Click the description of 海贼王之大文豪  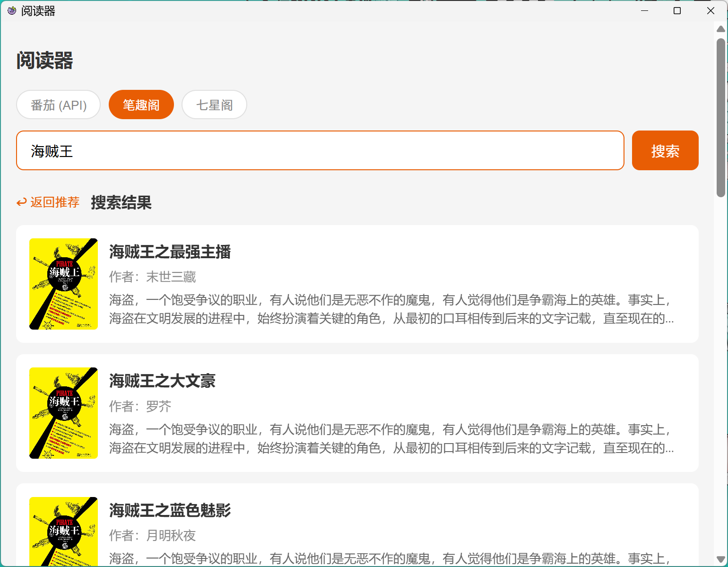[x=391, y=438]
